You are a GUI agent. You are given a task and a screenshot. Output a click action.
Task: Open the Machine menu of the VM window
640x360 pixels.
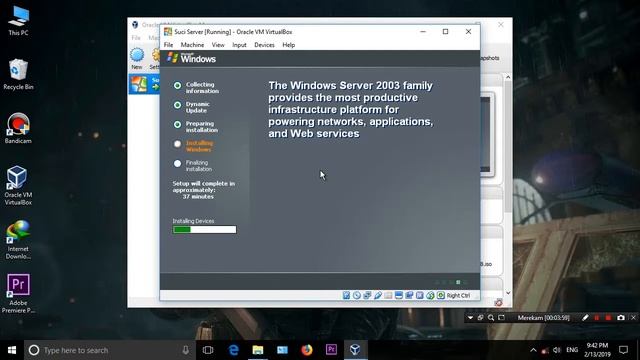click(192, 45)
